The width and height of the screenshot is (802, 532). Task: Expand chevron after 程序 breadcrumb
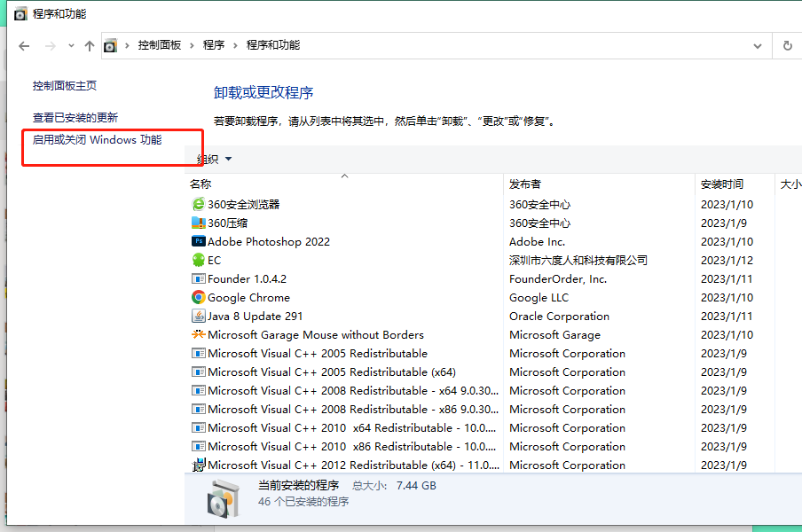point(235,45)
